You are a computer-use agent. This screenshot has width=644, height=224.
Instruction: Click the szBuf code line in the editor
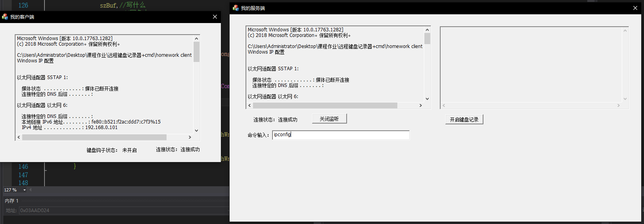pyautogui.click(x=123, y=5)
